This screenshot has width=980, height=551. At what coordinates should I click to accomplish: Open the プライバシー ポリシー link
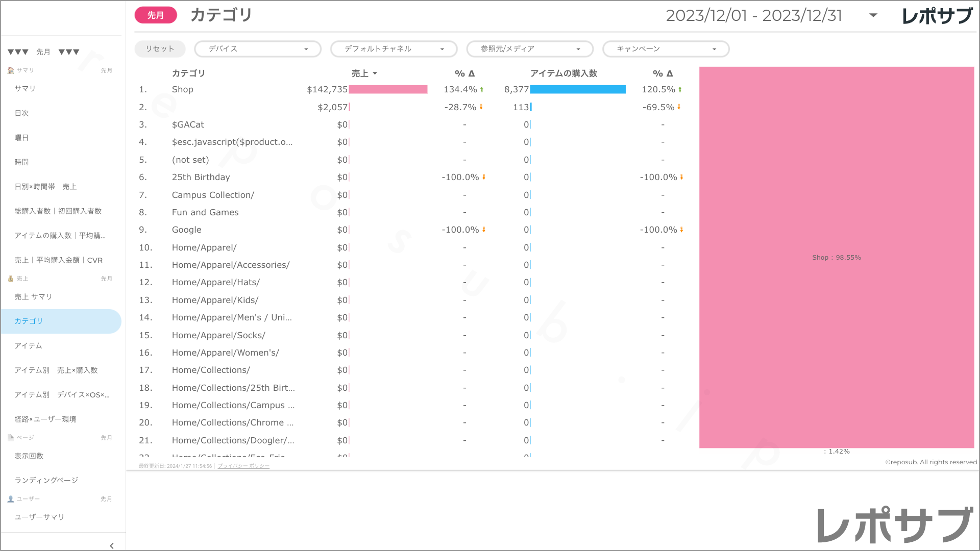click(243, 466)
